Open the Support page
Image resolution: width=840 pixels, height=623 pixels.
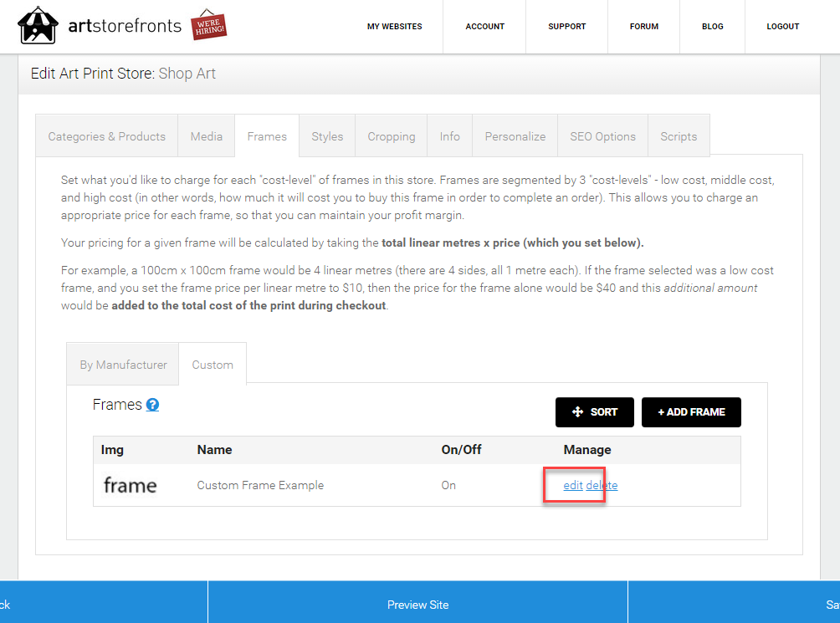point(566,26)
